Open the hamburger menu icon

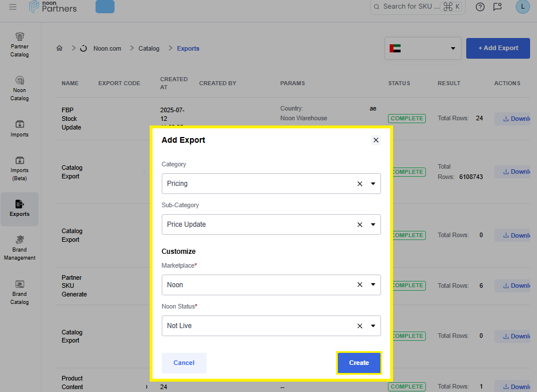point(13,7)
